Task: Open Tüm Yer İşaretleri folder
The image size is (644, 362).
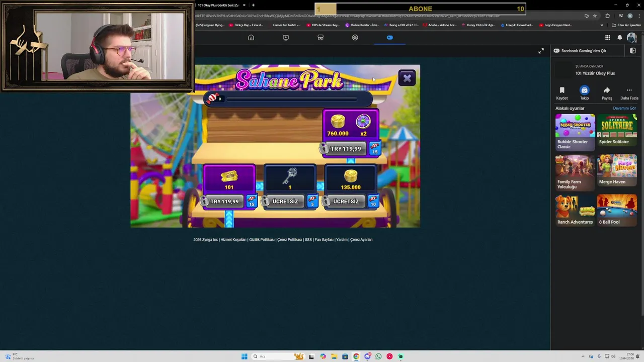Action: (627, 25)
